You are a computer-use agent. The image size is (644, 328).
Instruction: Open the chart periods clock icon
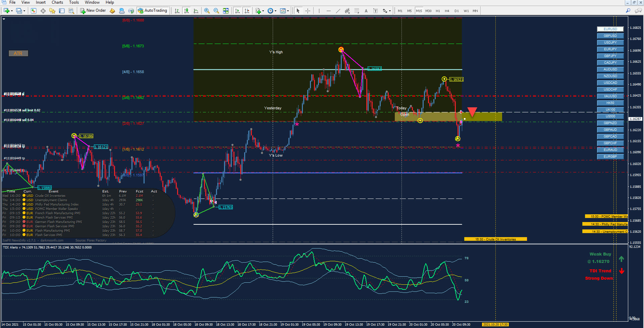tap(270, 11)
